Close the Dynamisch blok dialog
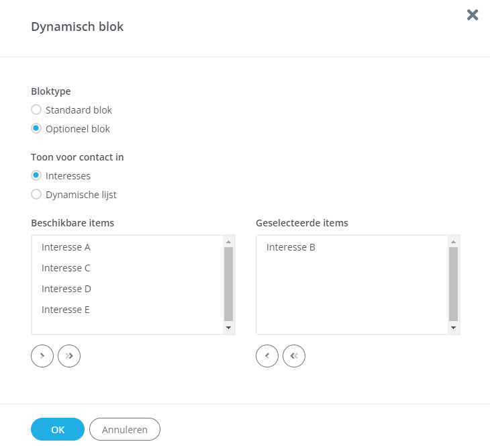The width and height of the screenshot is (490, 448). (473, 15)
